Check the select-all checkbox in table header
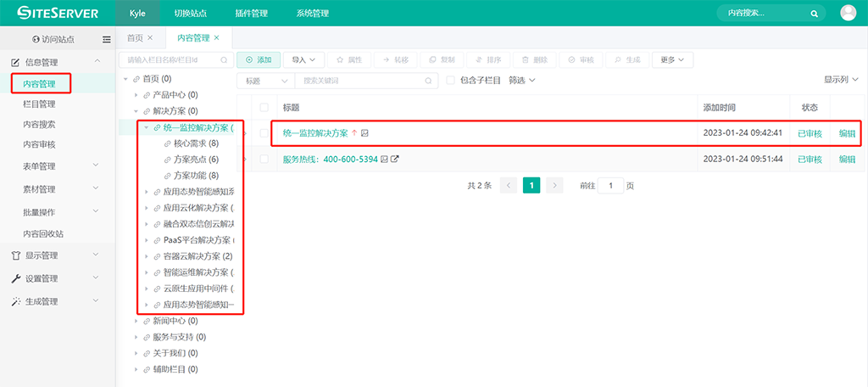The image size is (868, 387). [x=264, y=108]
